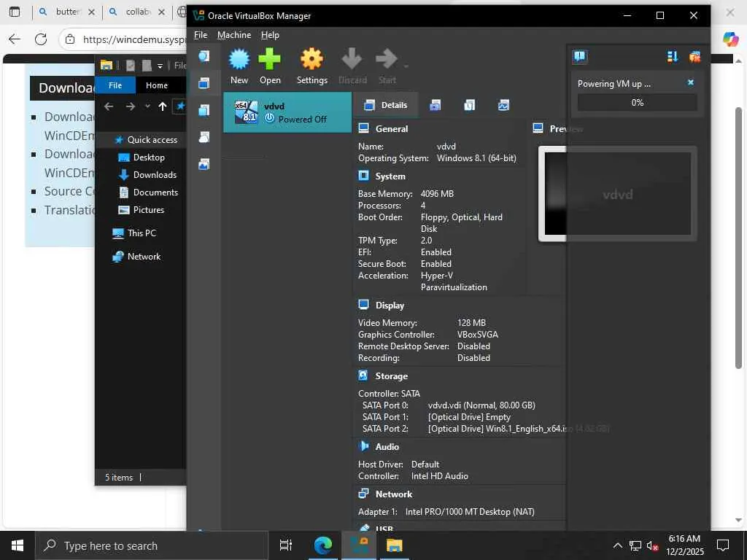The image size is (747, 560).
Task: Toggle the notification center speech-bubble icon
Action: pyautogui.click(x=580, y=57)
